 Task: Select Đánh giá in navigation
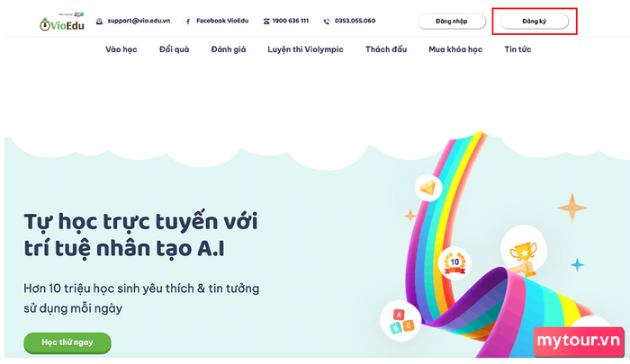tap(229, 49)
